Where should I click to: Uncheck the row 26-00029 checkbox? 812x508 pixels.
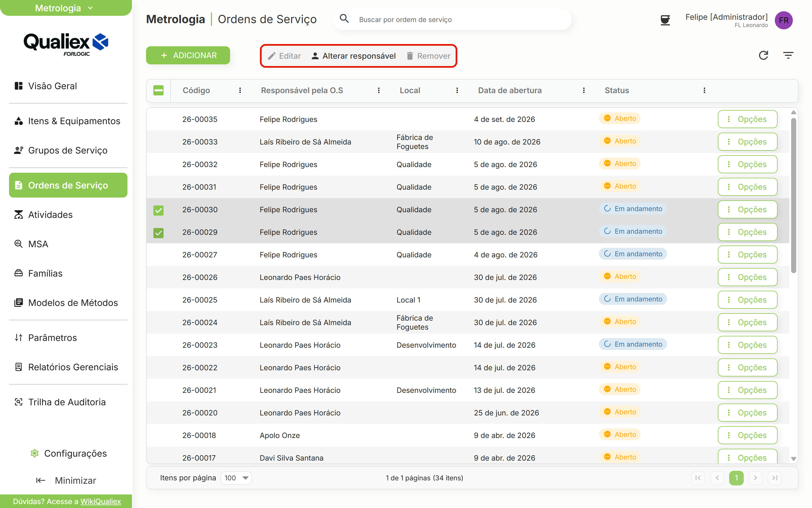click(x=158, y=233)
